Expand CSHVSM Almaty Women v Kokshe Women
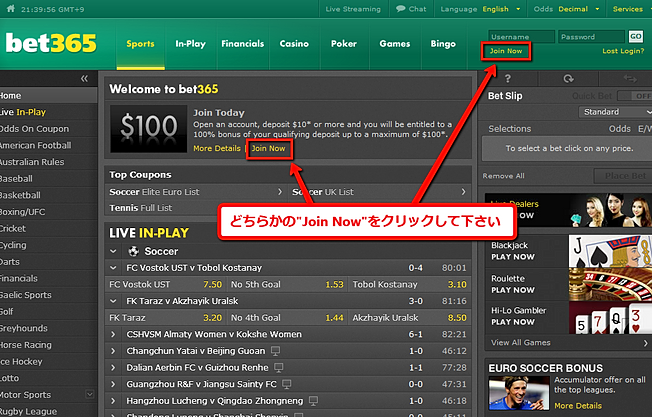 113,334
